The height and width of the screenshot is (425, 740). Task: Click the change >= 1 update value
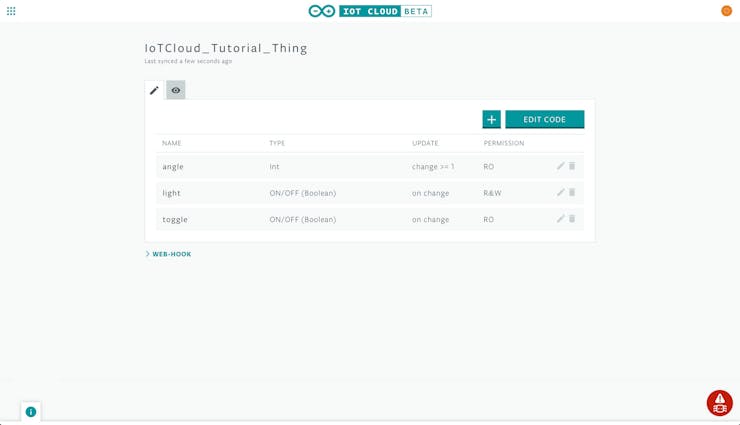coord(433,167)
